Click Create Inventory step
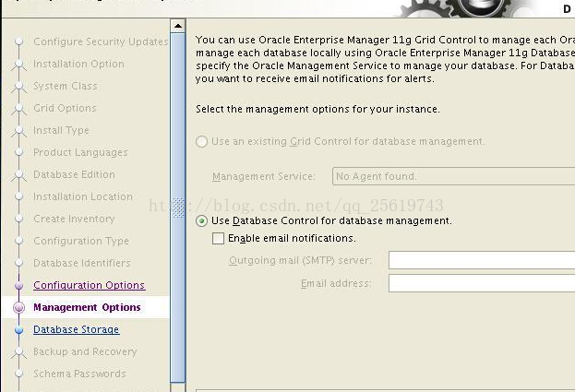Viewport: 575px width, 392px height. click(74, 219)
